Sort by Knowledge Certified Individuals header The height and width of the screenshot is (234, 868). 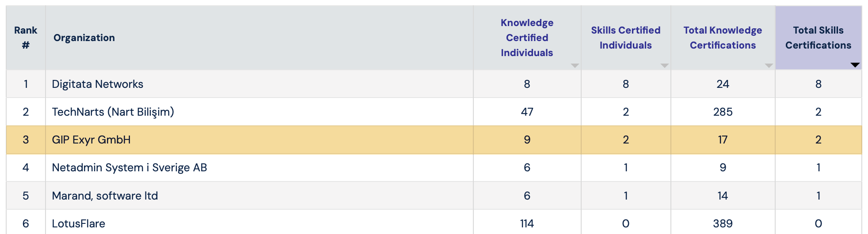pyautogui.click(x=527, y=38)
